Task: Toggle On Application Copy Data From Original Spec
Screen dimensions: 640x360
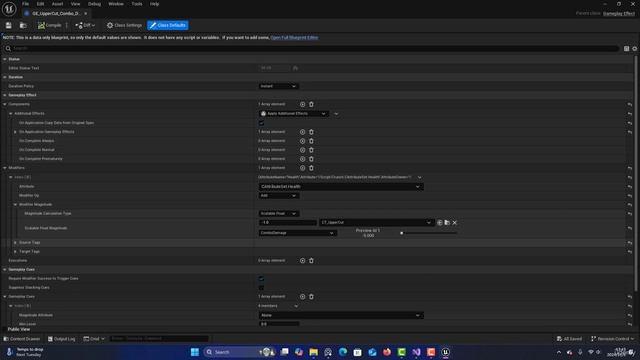Action: click(x=261, y=123)
